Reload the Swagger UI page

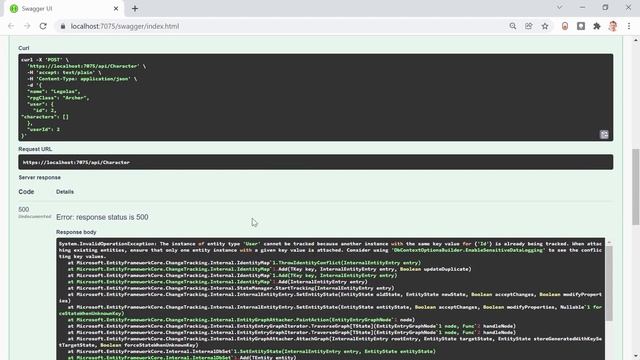coord(43,26)
